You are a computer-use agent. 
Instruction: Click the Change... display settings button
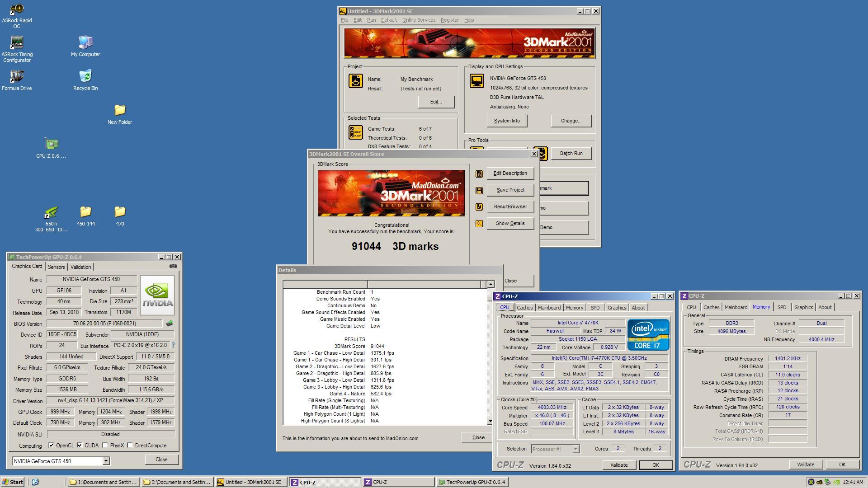pyautogui.click(x=571, y=121)
